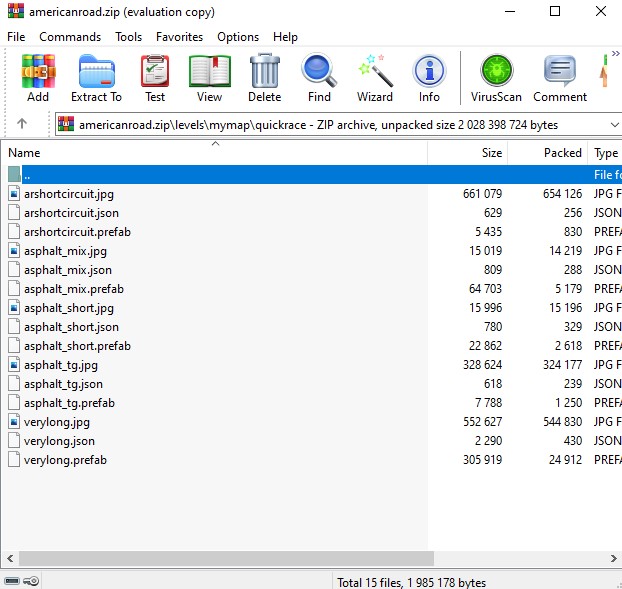Sort by the Name column header
This screenshot has height=589, width=622.
point(214,153)
